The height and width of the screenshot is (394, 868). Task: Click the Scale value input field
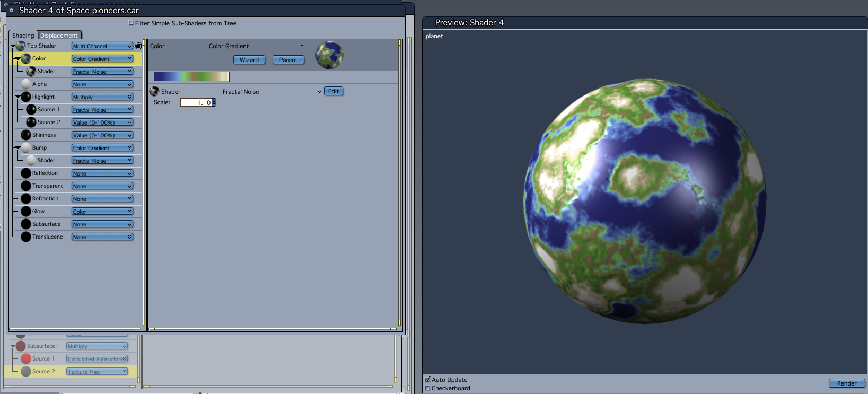[x=196, y=102]
